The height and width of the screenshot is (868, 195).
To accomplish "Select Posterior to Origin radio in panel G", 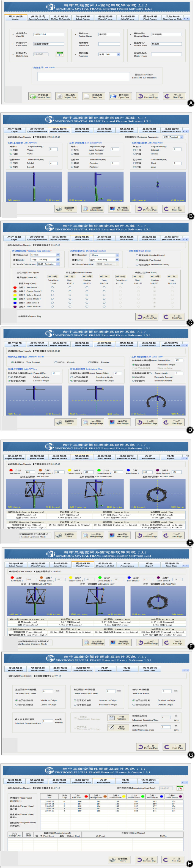I will [75, 705].
